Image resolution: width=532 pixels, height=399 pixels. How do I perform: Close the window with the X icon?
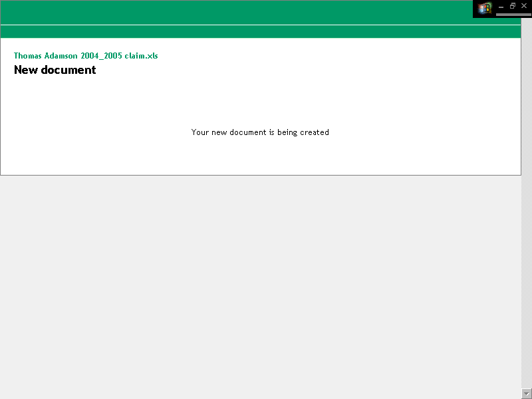point(523,6)
